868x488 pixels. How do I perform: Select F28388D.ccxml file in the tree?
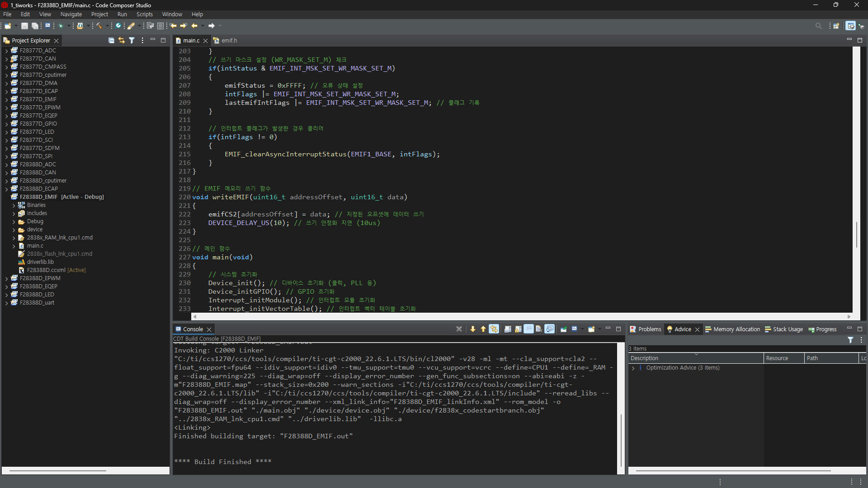46,270
